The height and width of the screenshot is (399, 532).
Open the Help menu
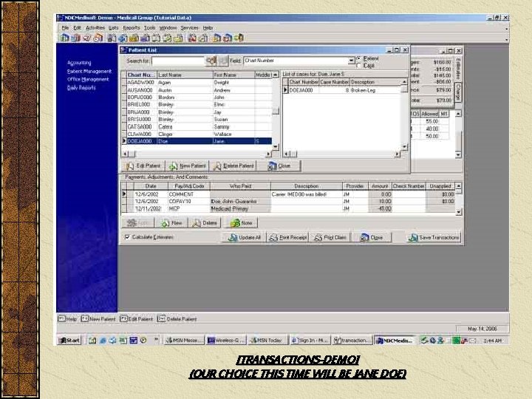208,28
